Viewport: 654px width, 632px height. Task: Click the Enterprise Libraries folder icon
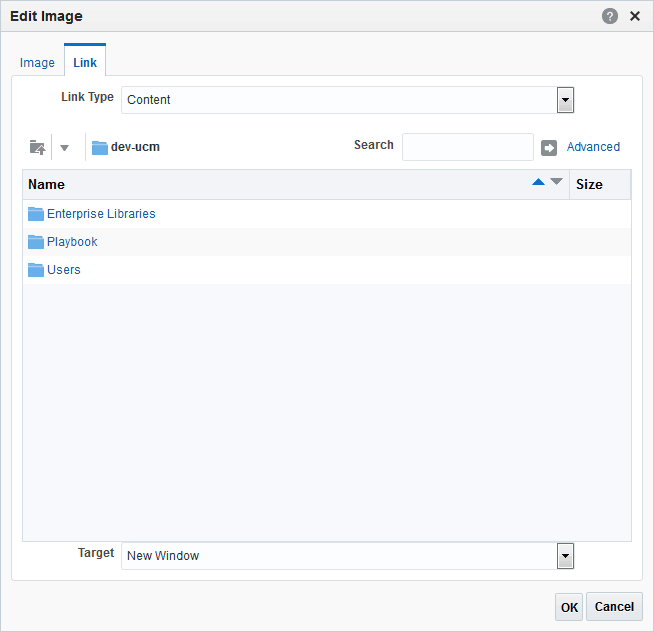tap(36, 214)
